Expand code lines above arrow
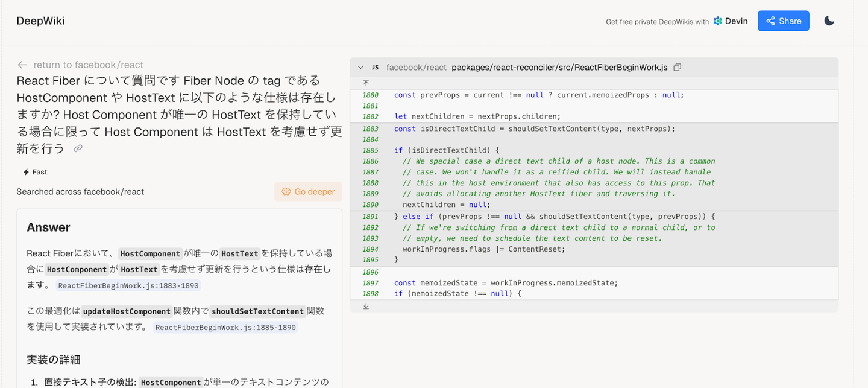This screenshot has height=388, width=868. click(x=366, y=83)
